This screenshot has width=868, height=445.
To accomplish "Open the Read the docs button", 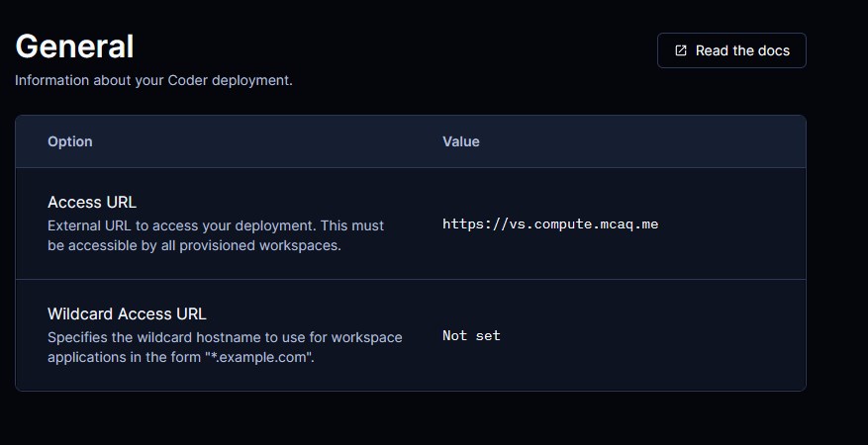I will tap(731, 50).
